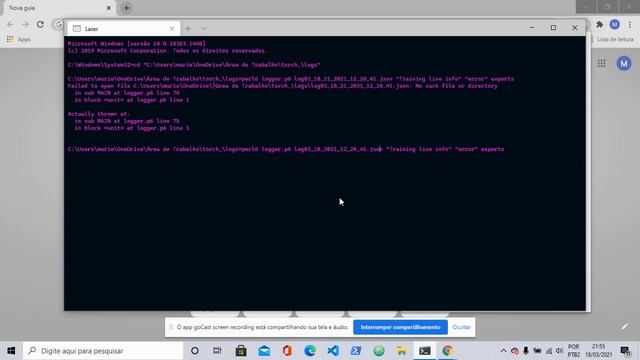The image size is (640, 360).
Task: Click the customize pencil icon in Chrome
Action: 625,326
